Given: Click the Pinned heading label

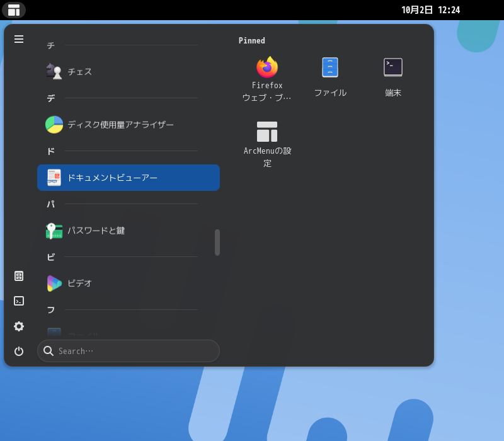Looking at the screenshot, I should tap(251, 40).
